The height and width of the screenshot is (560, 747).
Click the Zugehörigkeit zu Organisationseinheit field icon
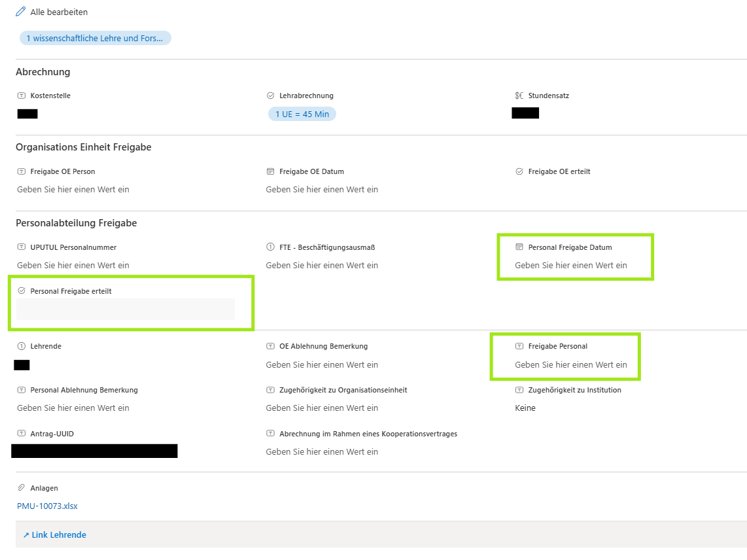tap(271, 390)
